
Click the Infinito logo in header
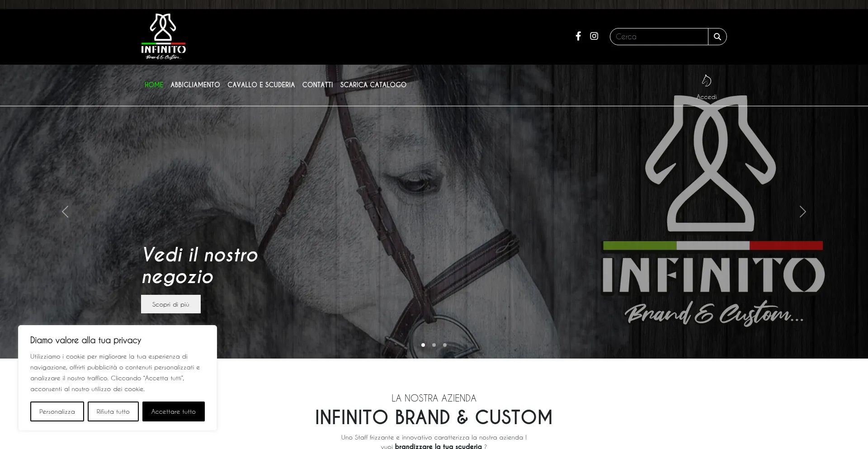pyautogui.click(x=163, y=37)
